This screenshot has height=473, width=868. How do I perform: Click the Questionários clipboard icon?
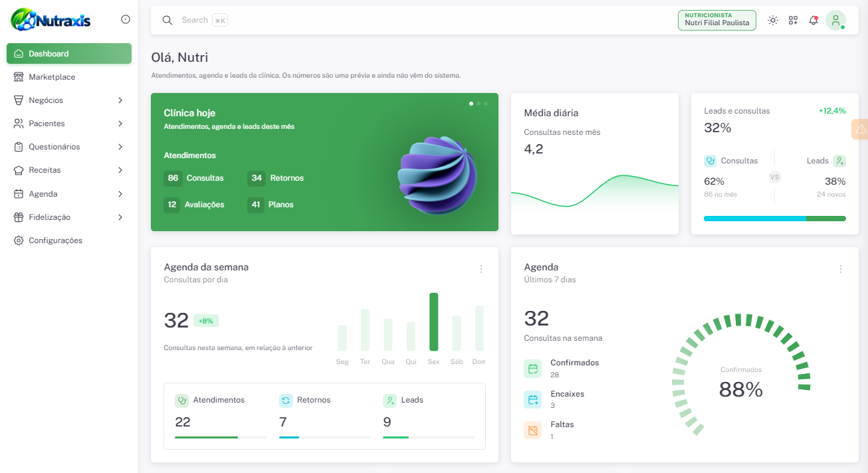[x=19, y=147]
